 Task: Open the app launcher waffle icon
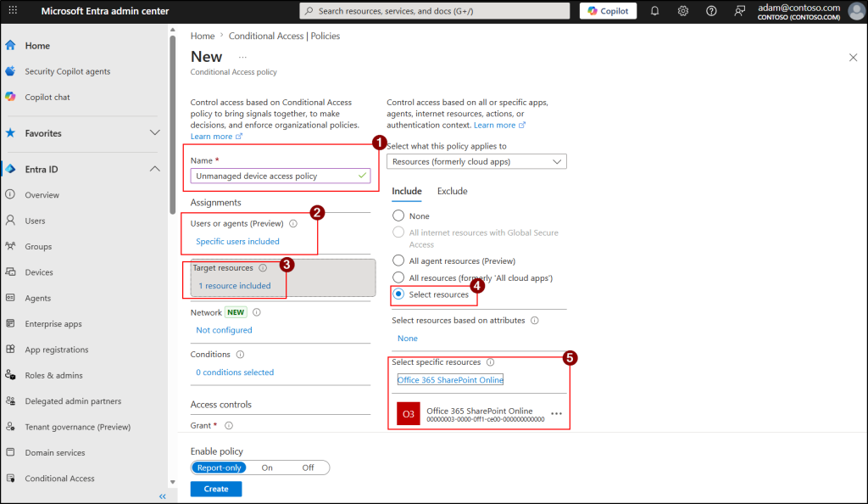[13, 10]
